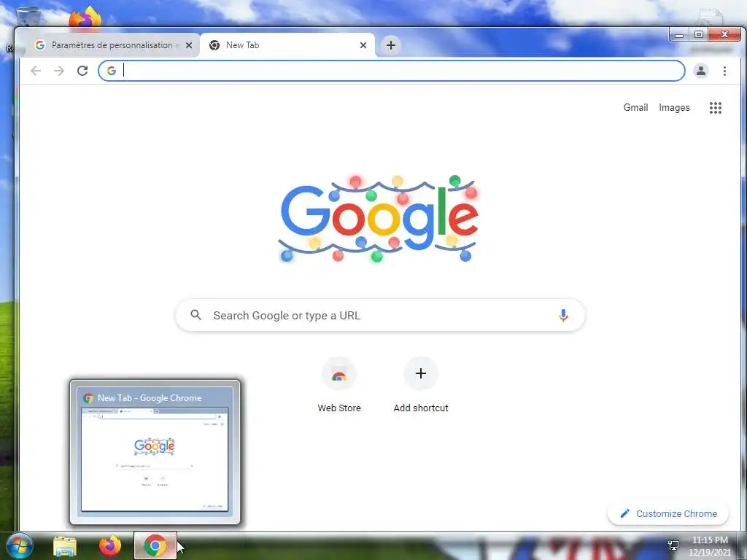Click the Google holiday doodle logo

coord(379,219)
